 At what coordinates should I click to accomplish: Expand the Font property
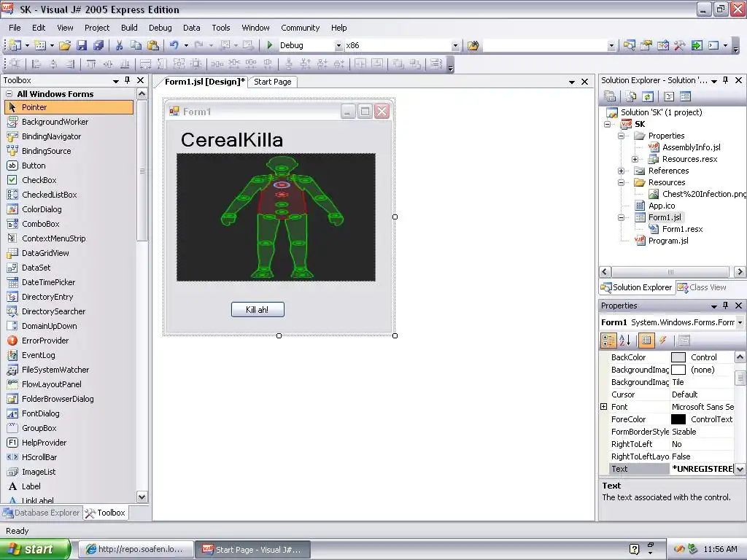pos(603,407)
